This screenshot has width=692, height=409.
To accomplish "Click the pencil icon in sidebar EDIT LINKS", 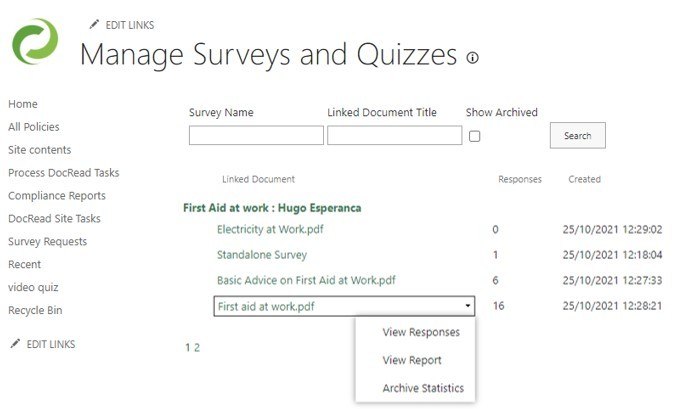I will [x=14, y=344].
